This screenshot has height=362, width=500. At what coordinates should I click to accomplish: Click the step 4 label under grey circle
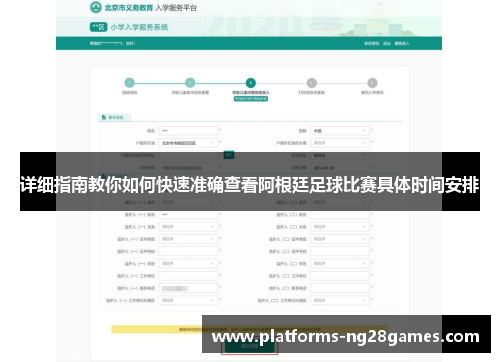click(312, 92)
